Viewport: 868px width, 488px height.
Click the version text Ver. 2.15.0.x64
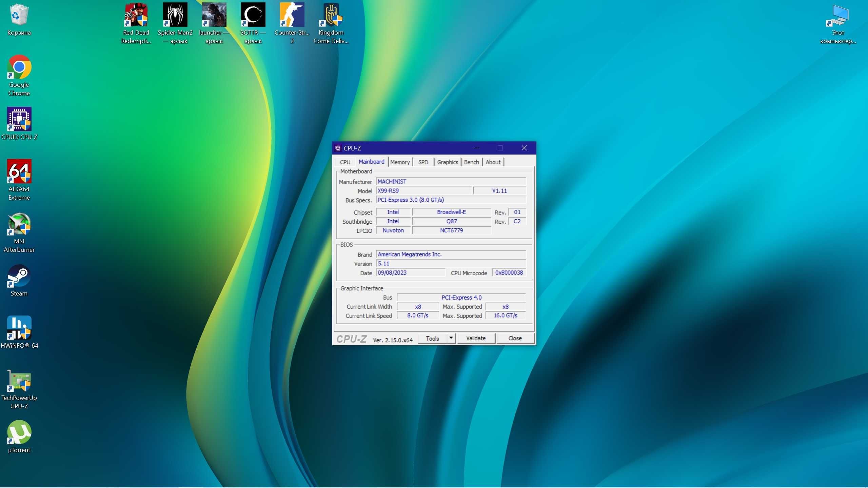[x=393, y=340]
